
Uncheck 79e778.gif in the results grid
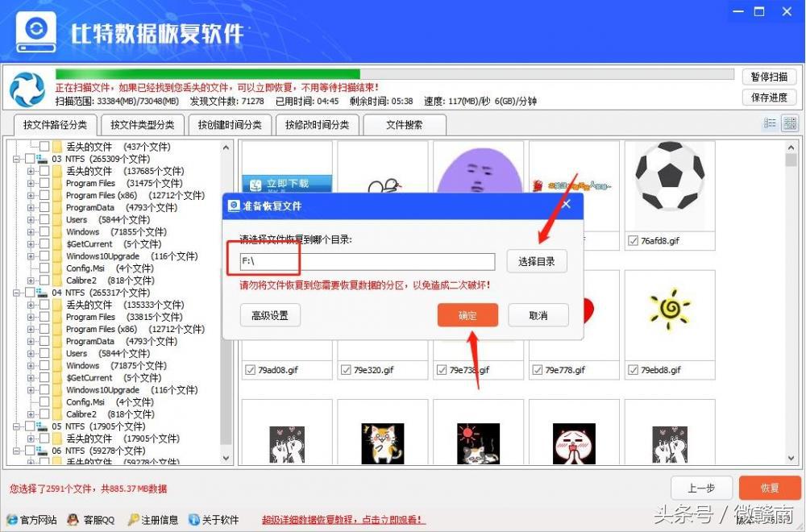pyautogui.click(x=538, y=369)
